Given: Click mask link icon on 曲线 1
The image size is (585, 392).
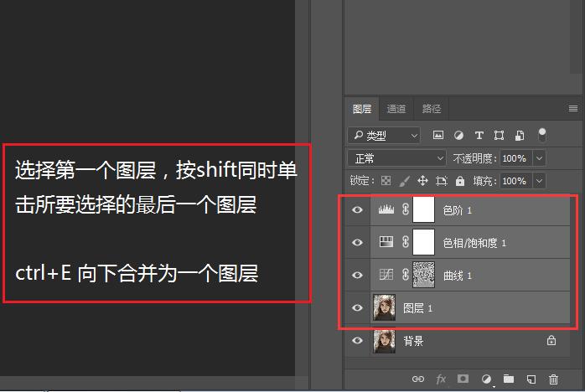Looking at the screenshot, I should point(406,275).
